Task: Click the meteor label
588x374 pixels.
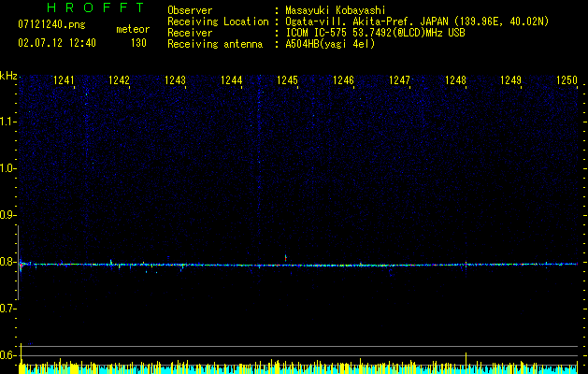Action: pyautogui.click(x=133, y=29)
